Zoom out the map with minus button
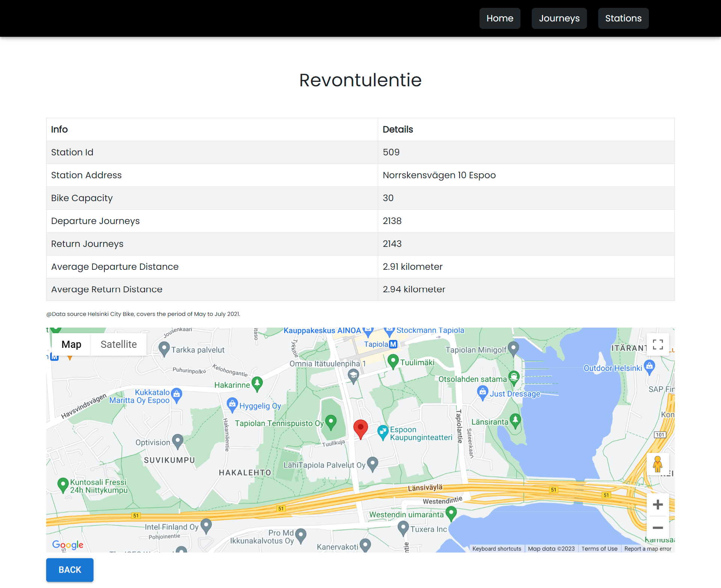Screen dimensions: 721x588 point(658,527)
